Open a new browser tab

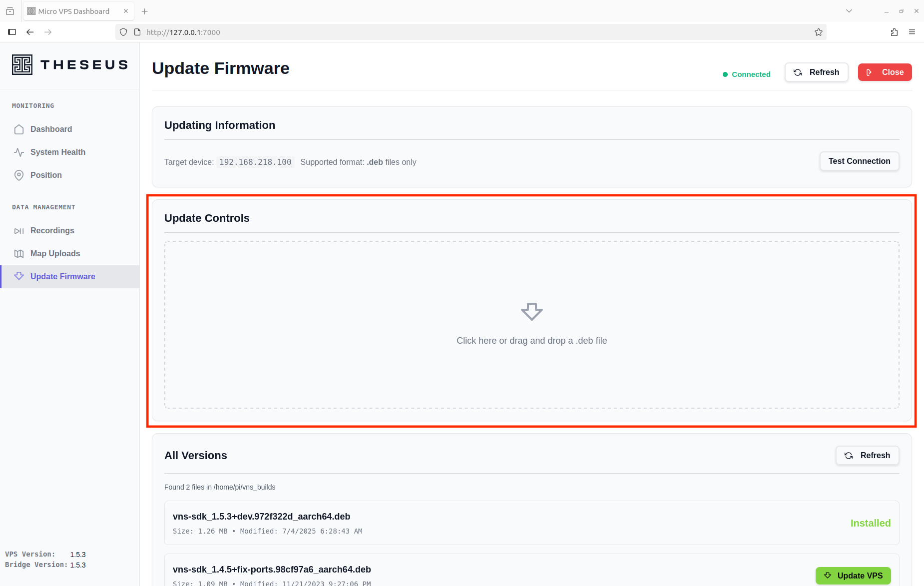coord(145,11)
